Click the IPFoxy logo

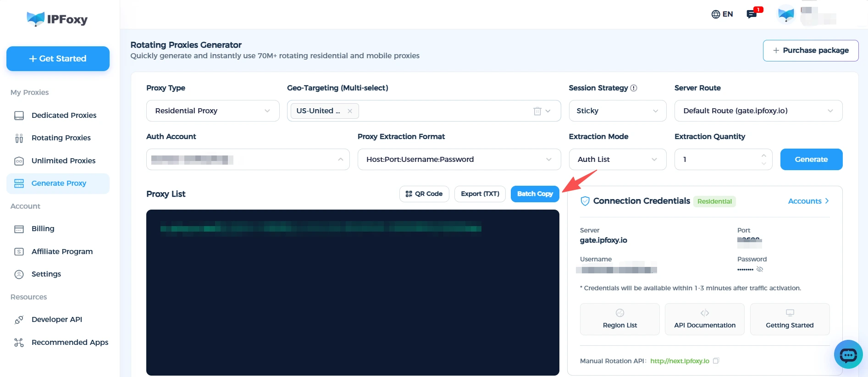(x=57, y=19)
